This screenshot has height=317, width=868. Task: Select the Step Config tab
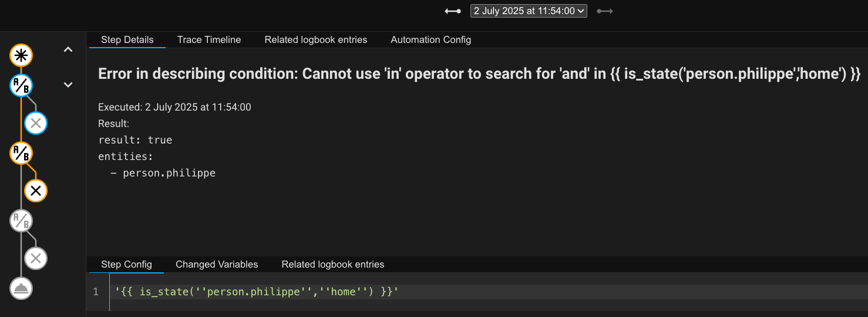[x=126, y=264]
